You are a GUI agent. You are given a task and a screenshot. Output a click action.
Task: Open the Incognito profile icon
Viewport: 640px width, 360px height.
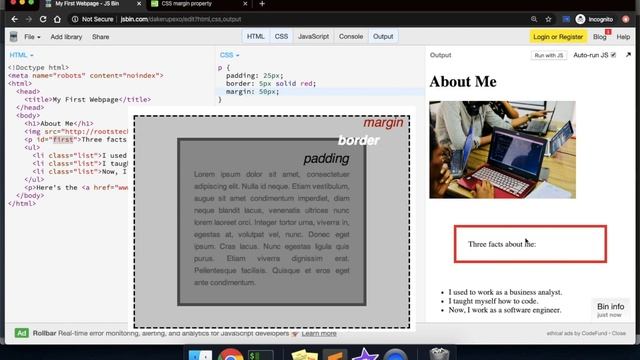point(580,19)
